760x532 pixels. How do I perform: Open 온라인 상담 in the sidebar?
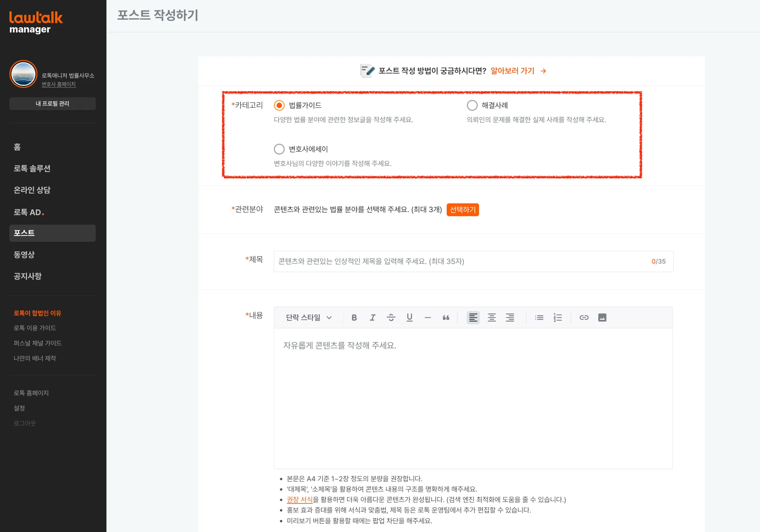pos(32,190)
